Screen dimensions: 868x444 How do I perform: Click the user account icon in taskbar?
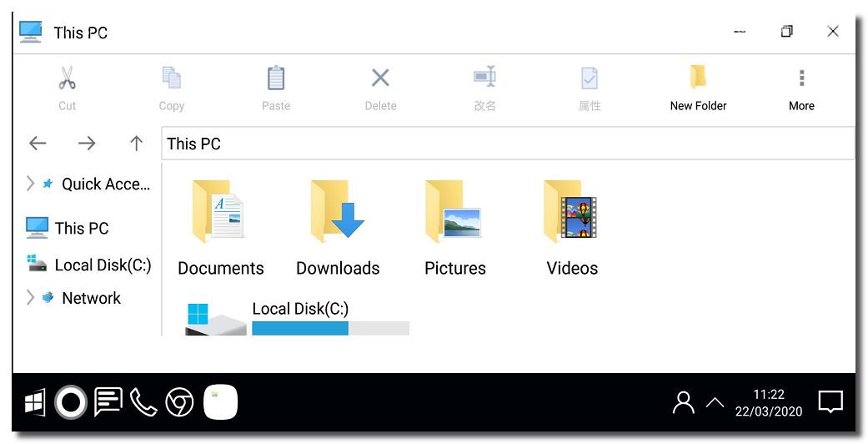coord(683,403)
